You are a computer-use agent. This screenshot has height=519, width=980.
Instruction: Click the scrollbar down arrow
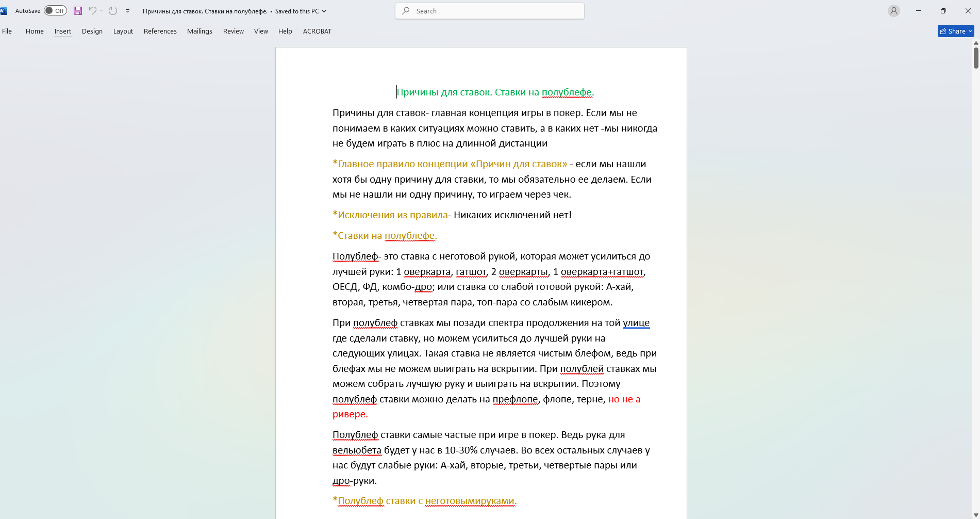tap(976, 515)
